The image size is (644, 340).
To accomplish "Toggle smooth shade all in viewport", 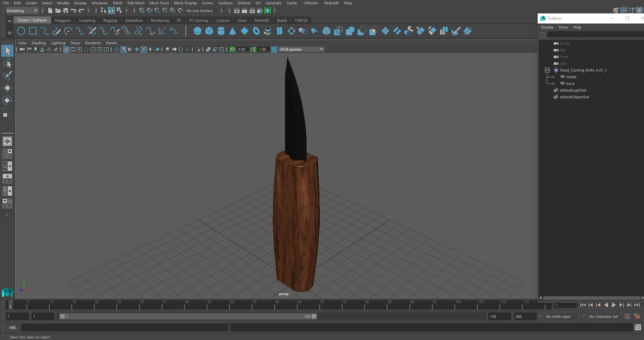I will click(x=123, y=49).
